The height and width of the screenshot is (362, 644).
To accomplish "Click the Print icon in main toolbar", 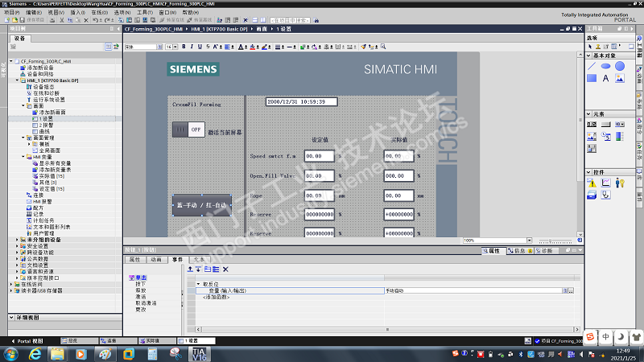I will [52, 20].
